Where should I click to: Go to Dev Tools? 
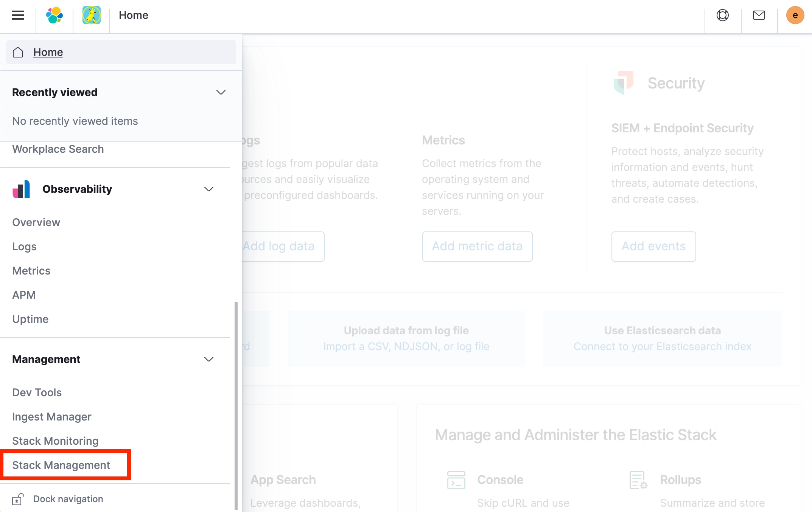point(37,393)
